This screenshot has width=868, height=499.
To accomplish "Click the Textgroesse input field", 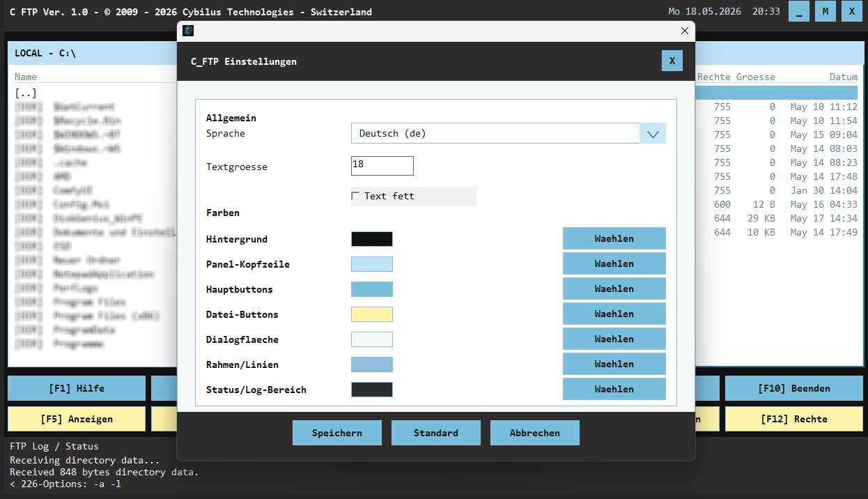I will pyautogui.click(x=382, y=165).
